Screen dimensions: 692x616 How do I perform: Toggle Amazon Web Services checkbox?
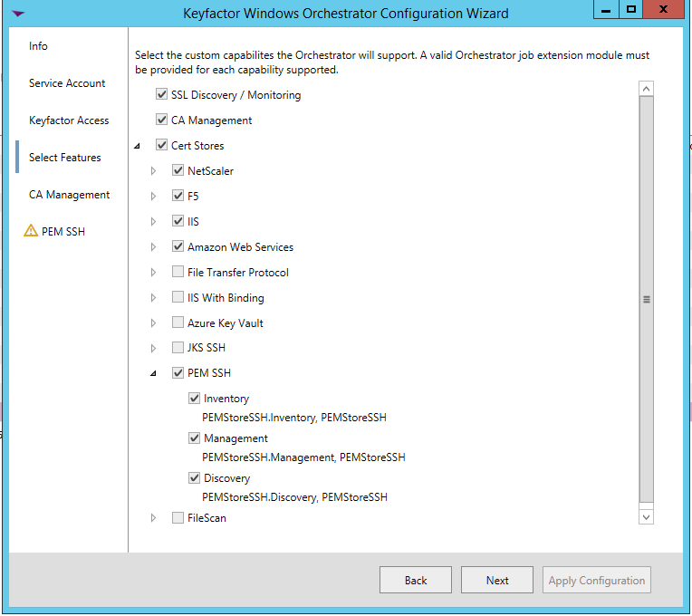[178, 246]
